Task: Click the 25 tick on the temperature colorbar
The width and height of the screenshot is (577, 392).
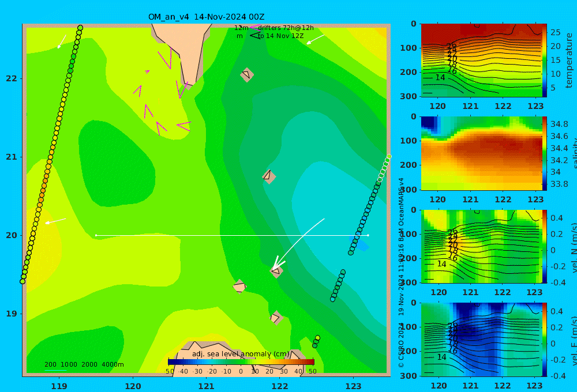Action: tap(555, 32)
